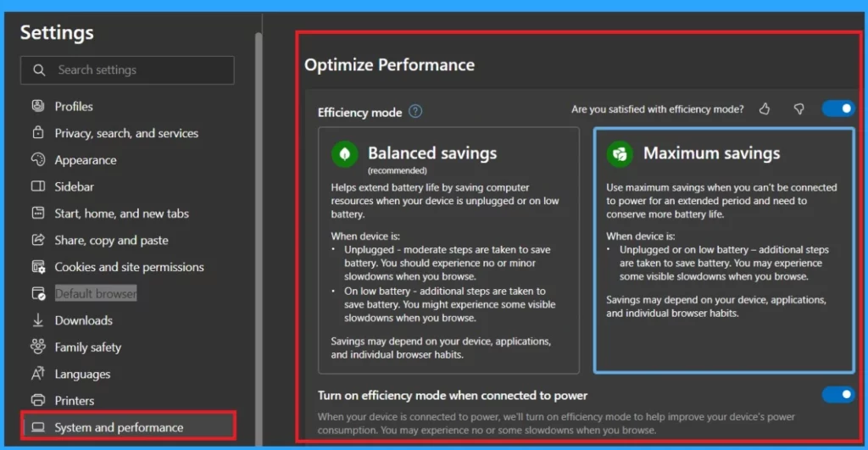Viewport: 868px width, 450px height.
Task: Click the Profiles icon in sidebar
Action: 37,106
